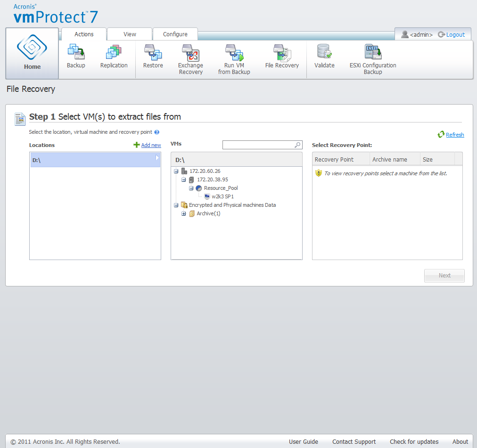This screenshot has width=477, height=448.
Task: Open the User Guide link
Action: [303, 441]
